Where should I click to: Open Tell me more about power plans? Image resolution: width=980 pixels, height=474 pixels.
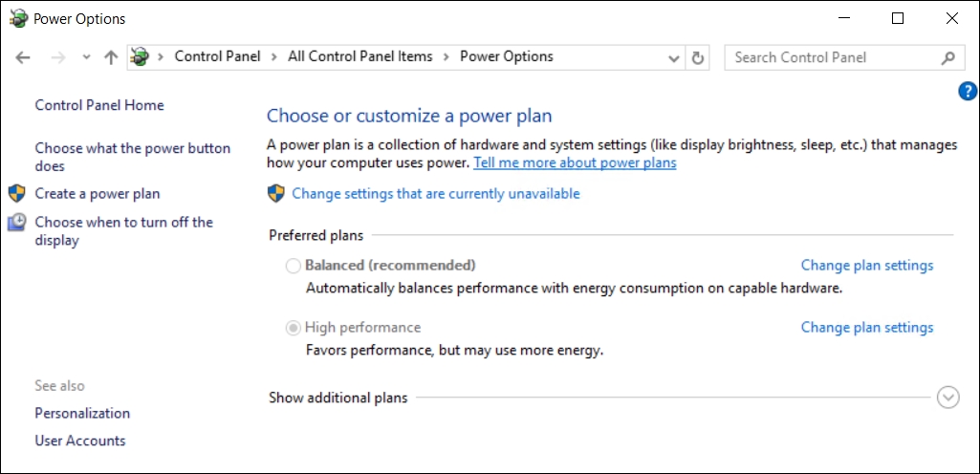[575, 162]
